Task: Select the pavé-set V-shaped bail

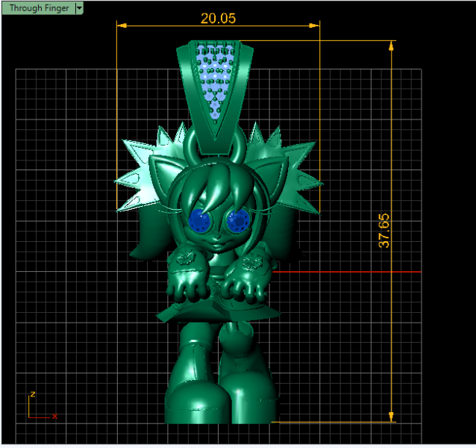Action: point(215,97)
